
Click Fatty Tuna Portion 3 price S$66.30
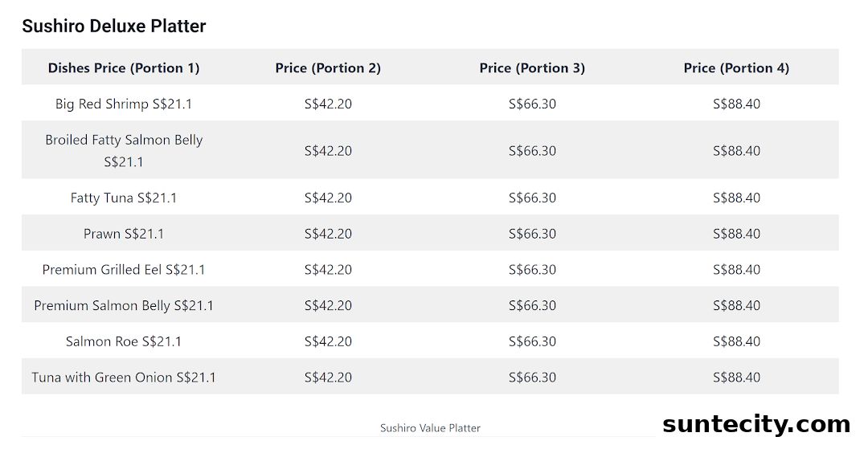[532, 198]
